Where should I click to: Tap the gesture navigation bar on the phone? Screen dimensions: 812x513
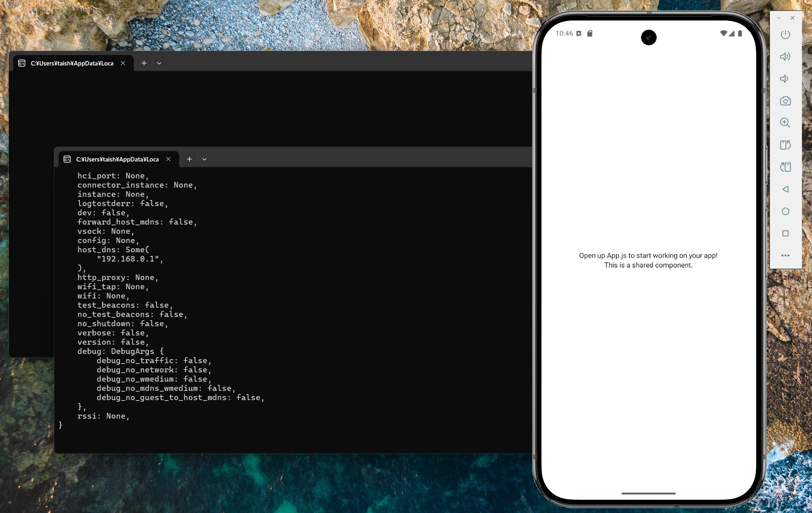(x=648, y=494)
